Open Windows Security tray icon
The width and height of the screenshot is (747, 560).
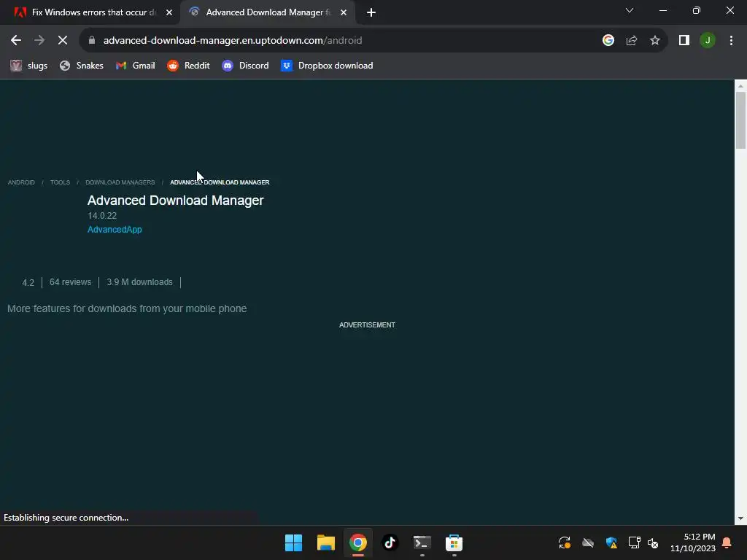[x=611, y=542]
